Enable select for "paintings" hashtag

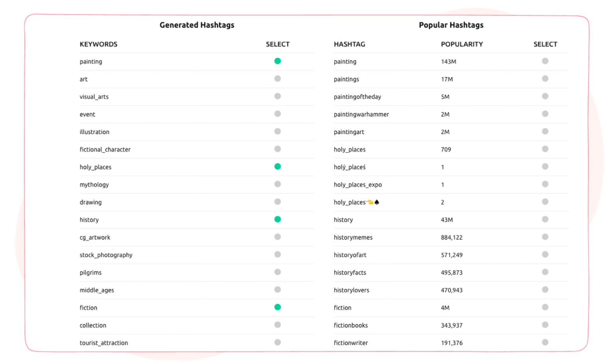(545, 79)
